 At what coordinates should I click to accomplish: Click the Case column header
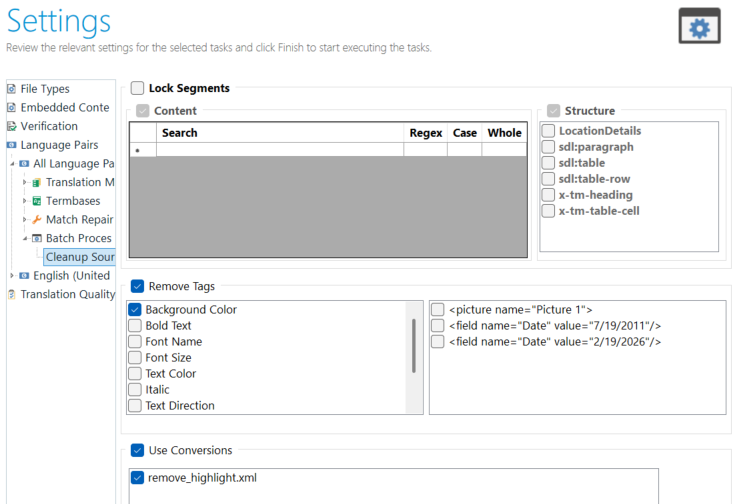[x=464, y=133]
